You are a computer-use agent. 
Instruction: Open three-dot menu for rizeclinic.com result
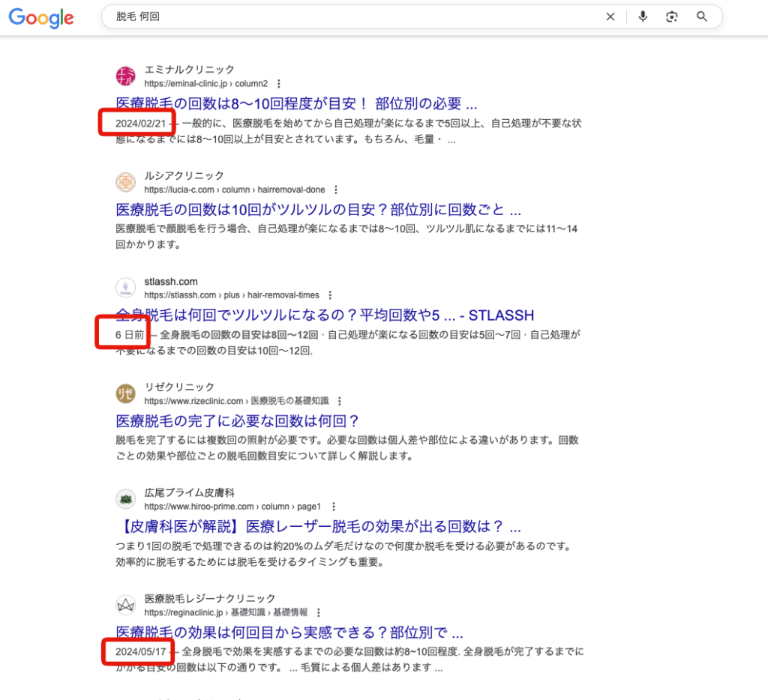pyautogui.click(x=339, y=402)
